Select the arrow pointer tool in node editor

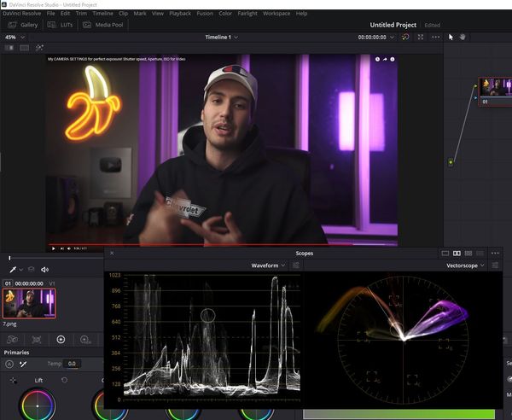[451, 38]
